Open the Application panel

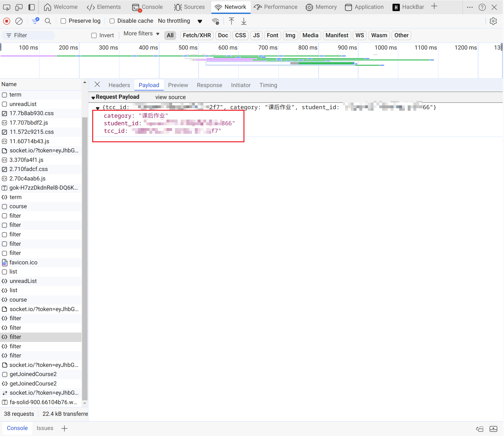[x=364, y=7]
